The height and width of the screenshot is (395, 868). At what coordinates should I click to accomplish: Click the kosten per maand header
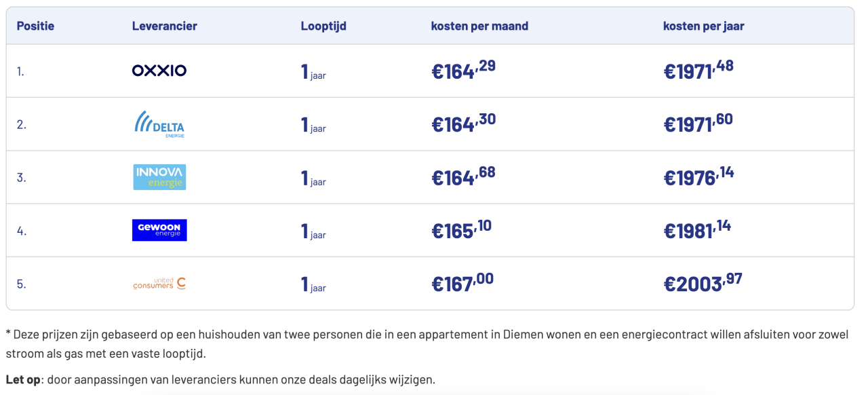pyautogui.click(x=479, y=26)
